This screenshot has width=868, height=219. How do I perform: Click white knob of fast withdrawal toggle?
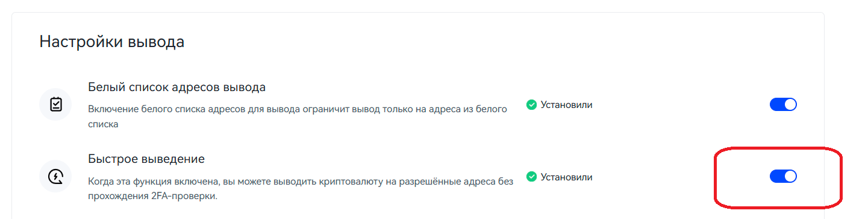790,176
